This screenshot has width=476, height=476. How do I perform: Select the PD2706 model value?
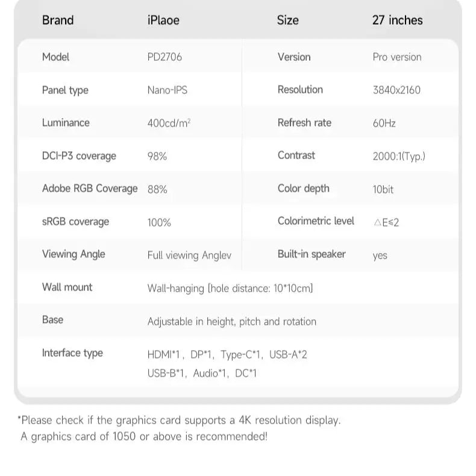tap(164, 57)
